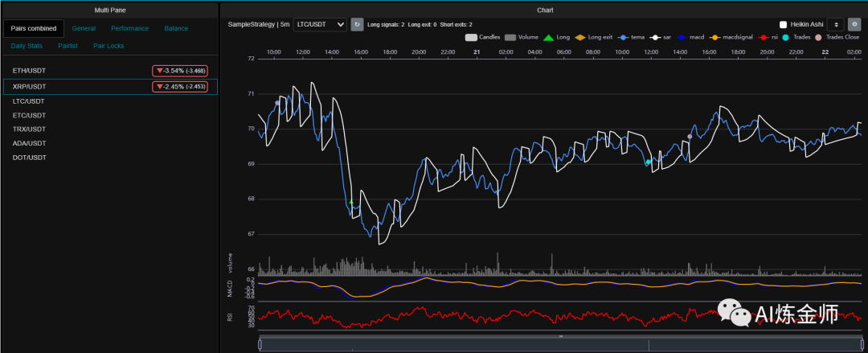868x353 pixels.
Task: Open the LTC/USDT pair dropdown
Action: [x=320, y=24]
